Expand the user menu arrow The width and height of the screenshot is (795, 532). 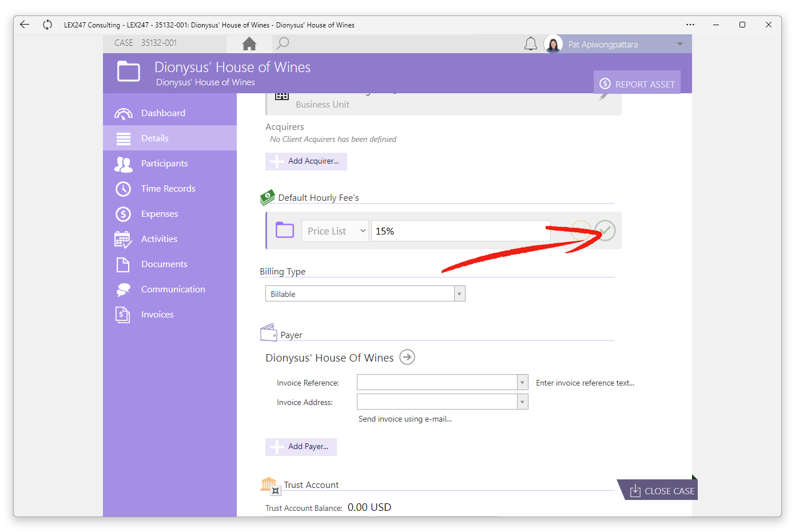(x=680, y=44)
